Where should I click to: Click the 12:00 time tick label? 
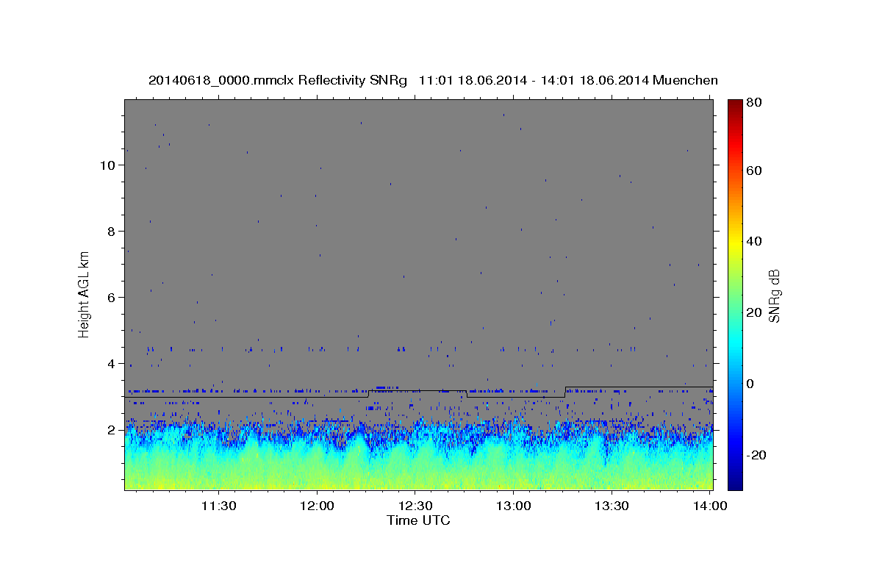click(x=318, y=506)
